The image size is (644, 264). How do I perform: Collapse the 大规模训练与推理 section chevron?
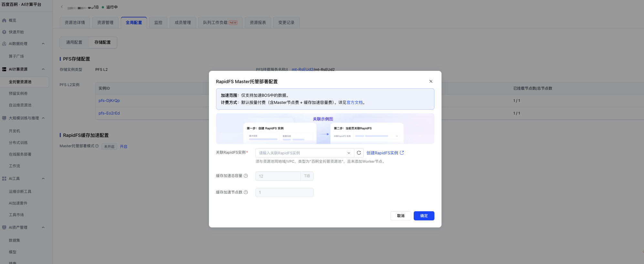point(43,118)
